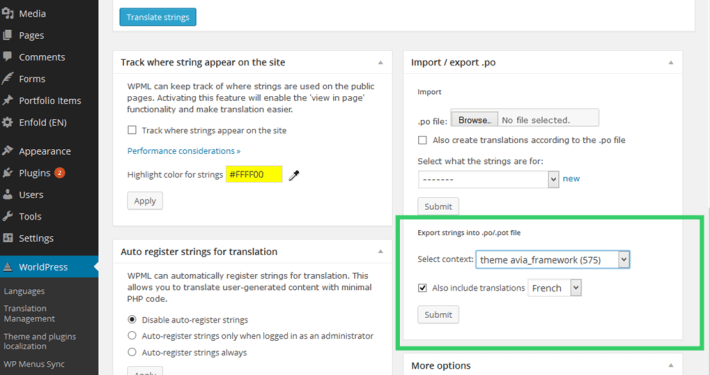Click the WorldPress menu icon

(x=8, y=267)
